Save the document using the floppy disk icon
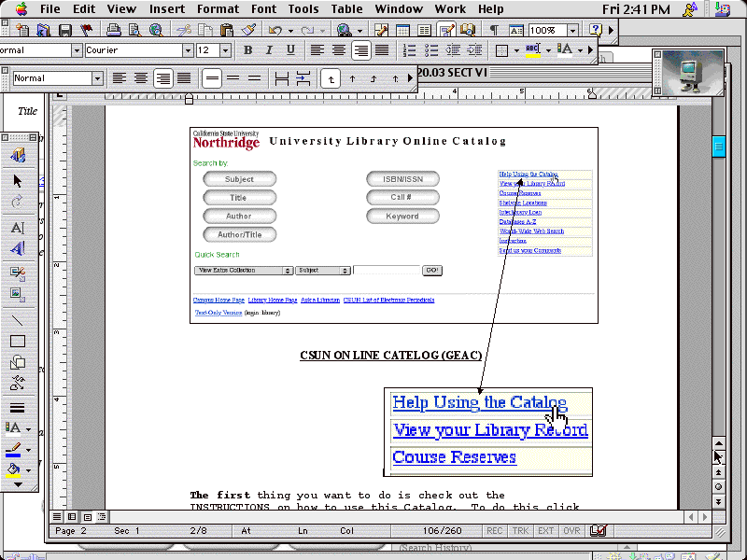The image size is (747, 560). (x=64, y=31)
